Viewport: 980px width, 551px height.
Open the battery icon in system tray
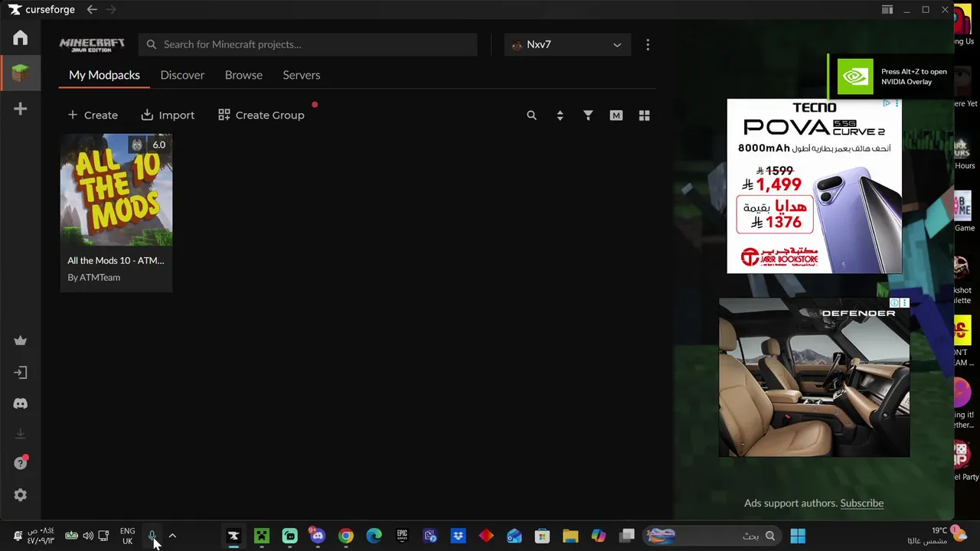pyautogui.click(x=71, y=536)
